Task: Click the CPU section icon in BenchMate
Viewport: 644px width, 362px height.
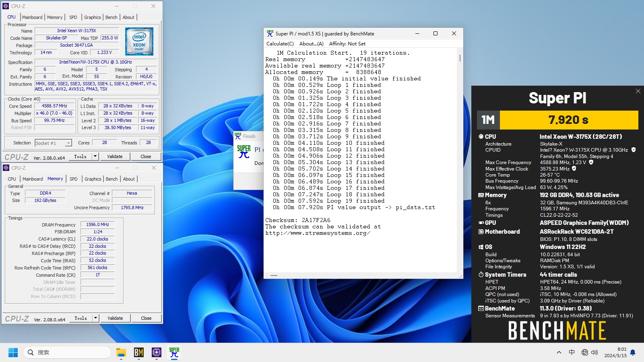Action: (x=481, y=137)
